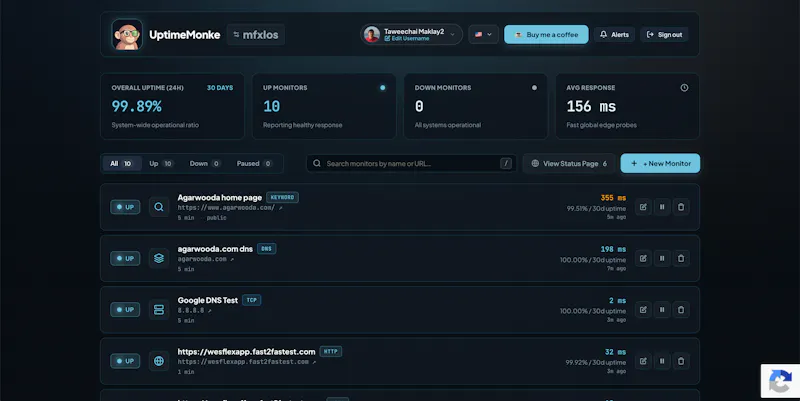Select the Up monitors filter tab
The width and height of the screenshot is (800, 401).
pos(161,164)
